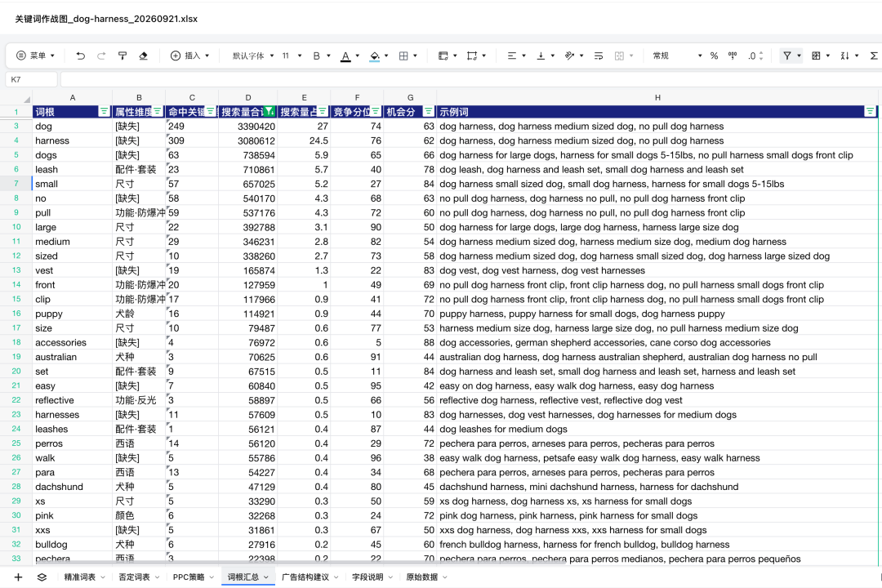Click the text rotation icon
882x588 pixels.
(569, 56)
